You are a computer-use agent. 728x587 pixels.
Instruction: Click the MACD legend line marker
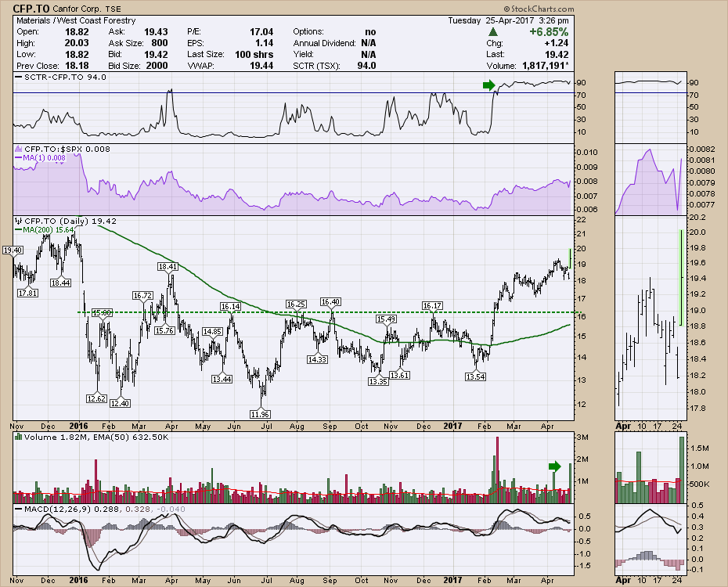18,509
